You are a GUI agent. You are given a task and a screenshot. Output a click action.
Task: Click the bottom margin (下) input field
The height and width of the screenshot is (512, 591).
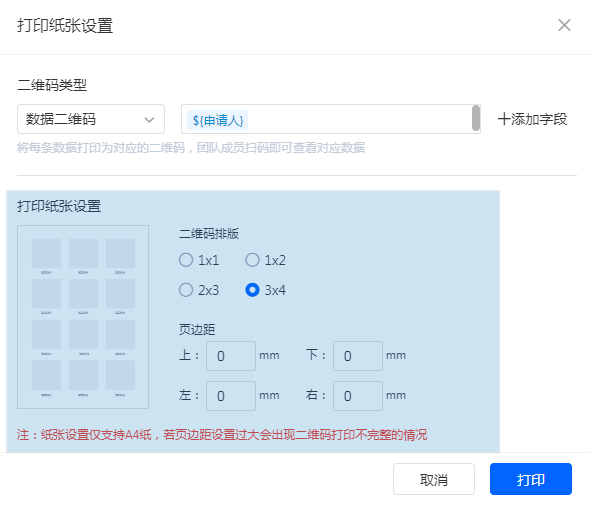coord(358,356)
